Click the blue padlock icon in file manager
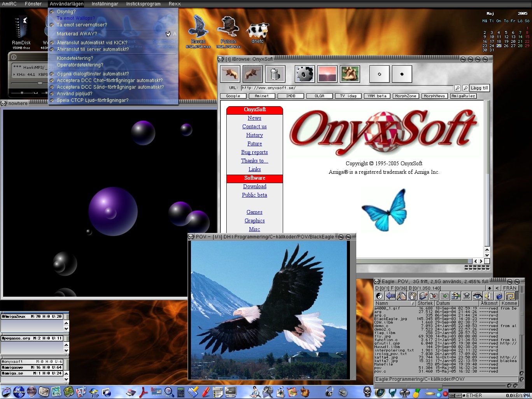The width and height of the screenshot is (532, 399). [x=499, y=296]
